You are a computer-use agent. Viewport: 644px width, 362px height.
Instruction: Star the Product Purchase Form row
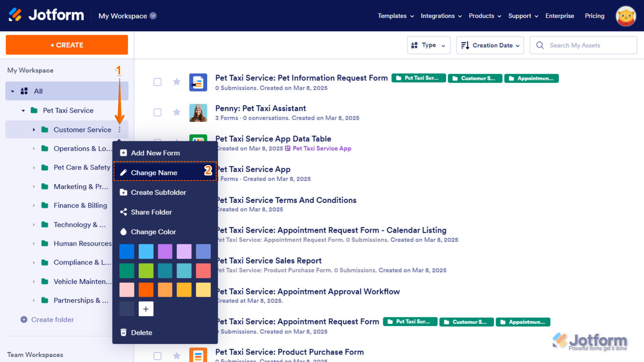177,356
